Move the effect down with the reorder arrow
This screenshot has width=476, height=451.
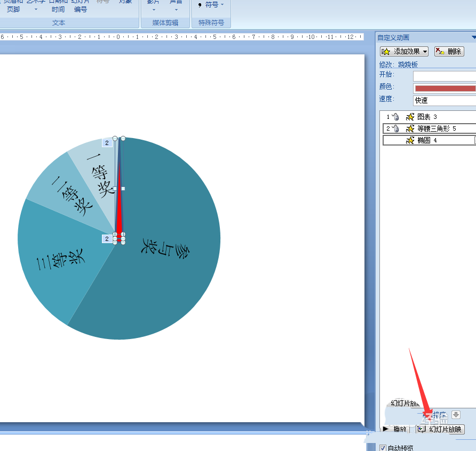[456, 415]
